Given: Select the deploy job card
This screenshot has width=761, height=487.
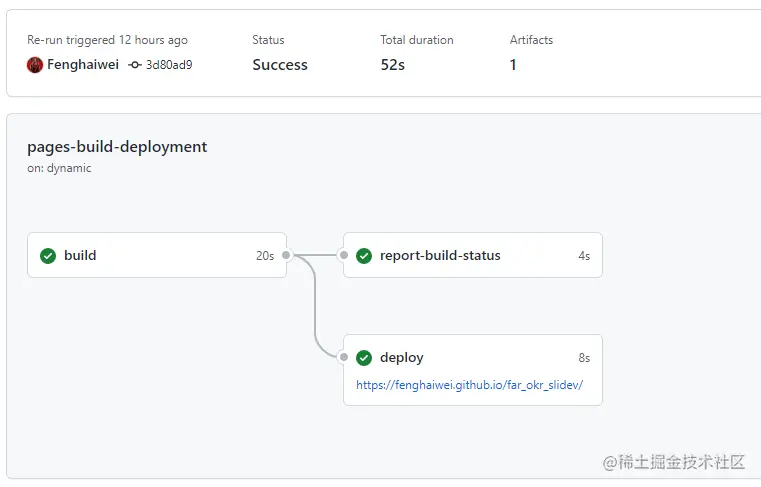Looking at the screenshot, I should (473, 370).
